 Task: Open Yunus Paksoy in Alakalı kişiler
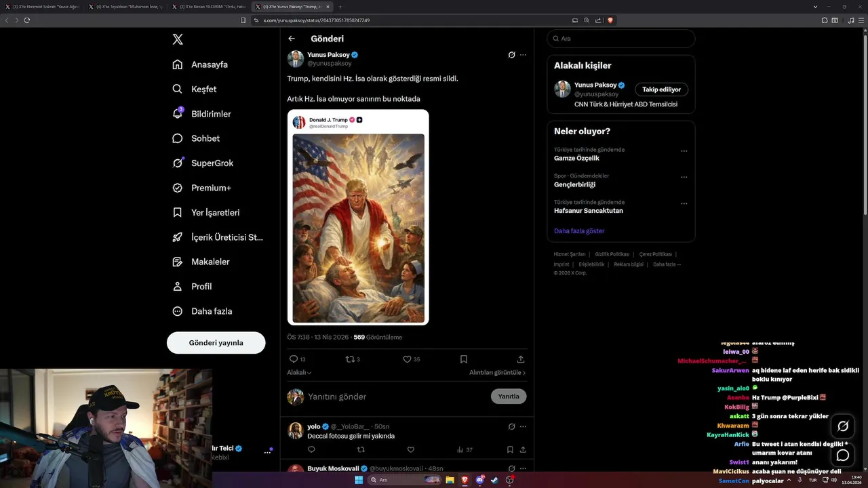click(595, 85)
